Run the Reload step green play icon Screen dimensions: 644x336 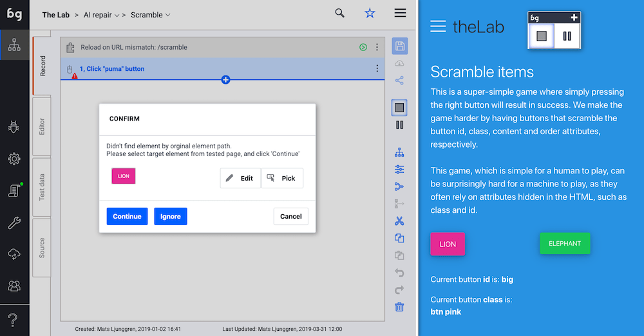[363, 47]
